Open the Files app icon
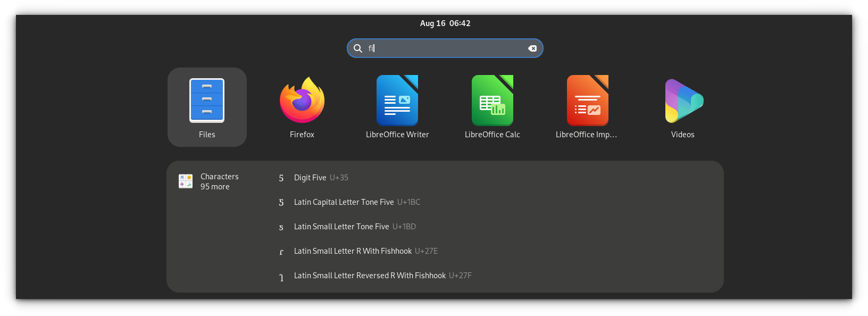The image size is (868, 316). coord(207,101)
